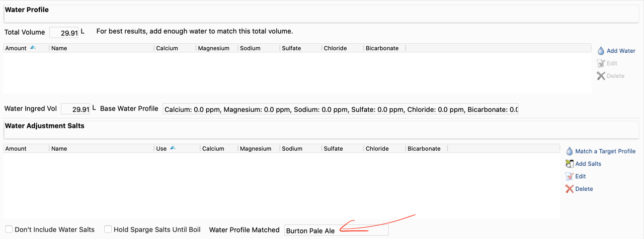Click the Total Volume input field
The image size is (644, 239).
(x=64, y=33)
